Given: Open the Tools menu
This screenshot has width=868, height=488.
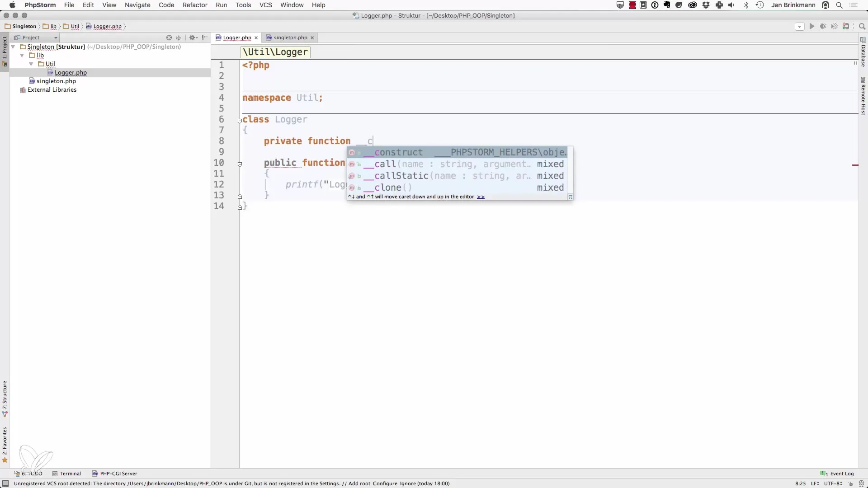Looking at the screenshot, I should tap(243, 5).
